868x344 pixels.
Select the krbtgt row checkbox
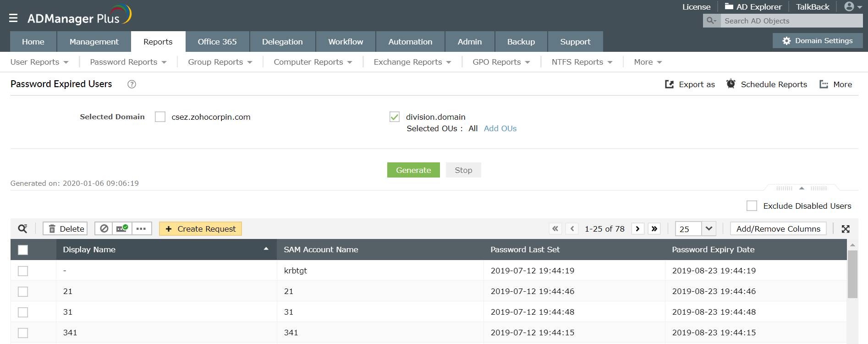[x=23, y=271]
